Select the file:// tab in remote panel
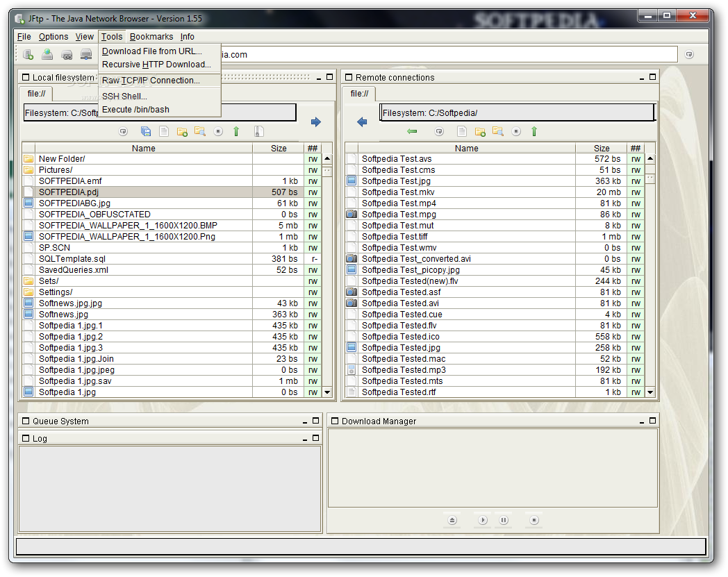Viewport: 728px width, 577px height. [359, 94]
